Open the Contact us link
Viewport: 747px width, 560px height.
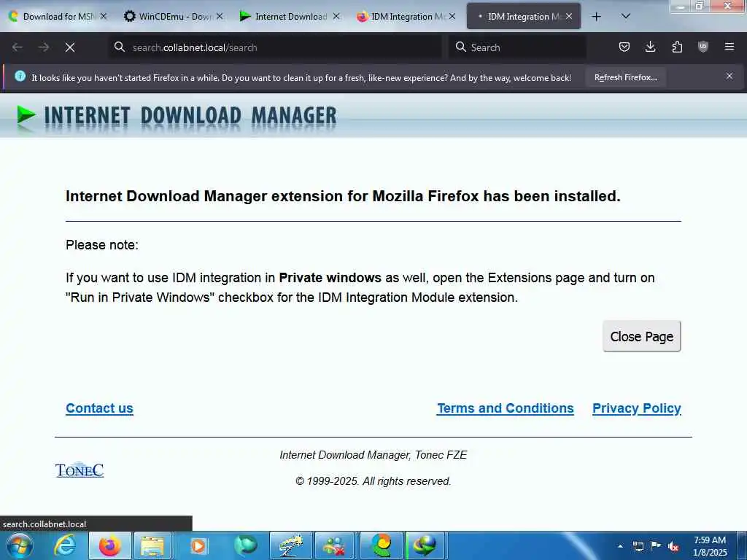99,408
